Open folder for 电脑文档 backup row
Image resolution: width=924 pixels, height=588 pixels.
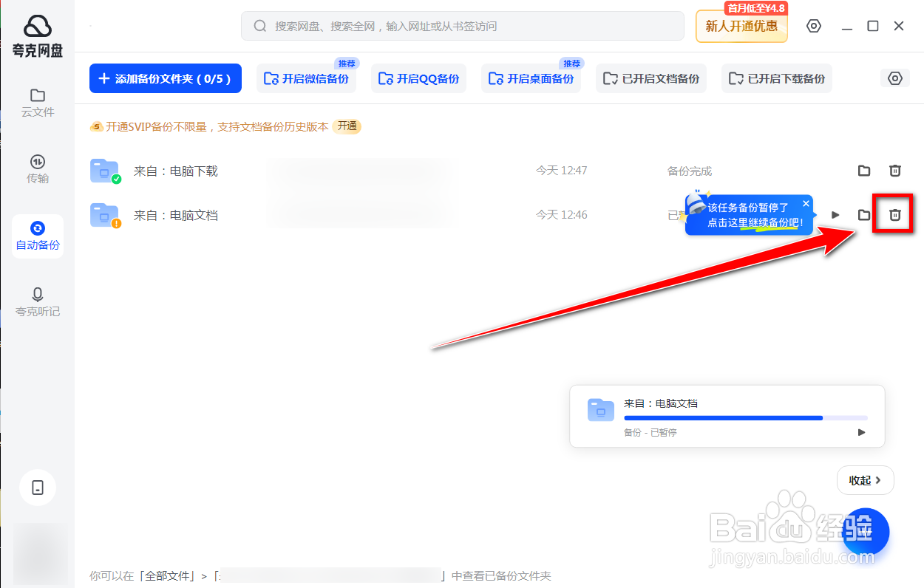pos(864,215)
